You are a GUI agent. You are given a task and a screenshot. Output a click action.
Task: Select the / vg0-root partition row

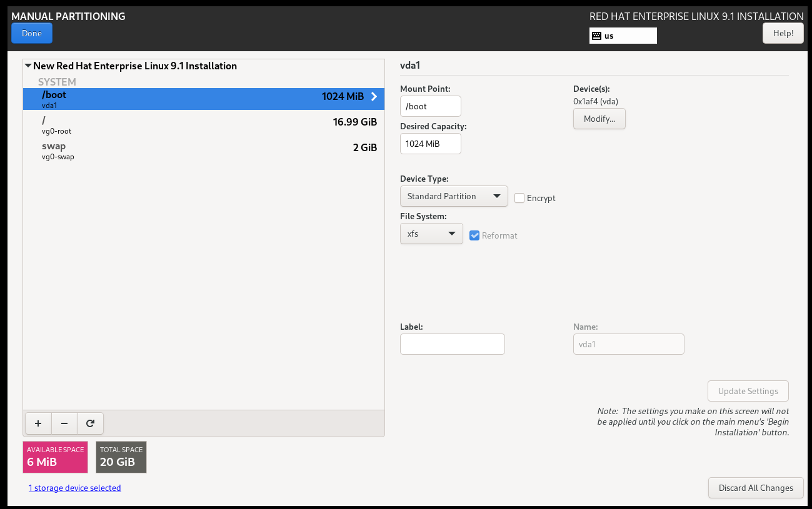204,125
